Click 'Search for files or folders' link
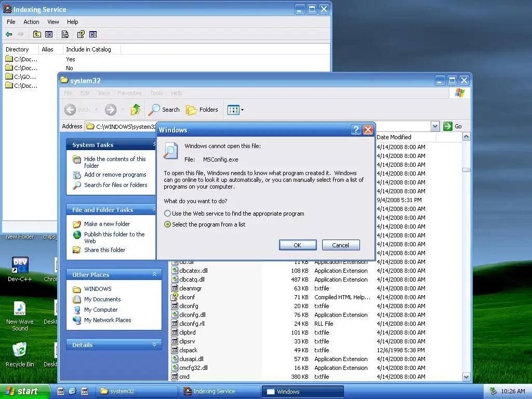Image resolution: width=532 pixels, height=399 pixels. coord(116,185)
